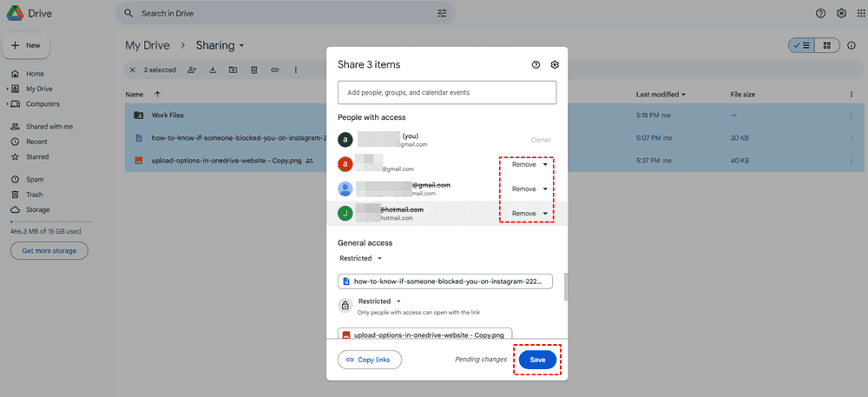868x397 pixels.
Task: Switch to grid layout view
Action: click(827, 45)
